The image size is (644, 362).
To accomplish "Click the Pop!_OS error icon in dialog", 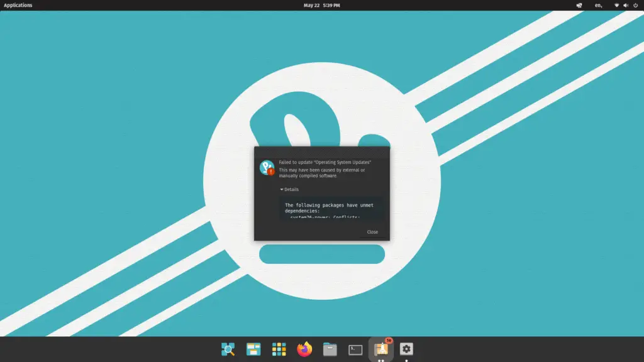I will pos(267,167).
